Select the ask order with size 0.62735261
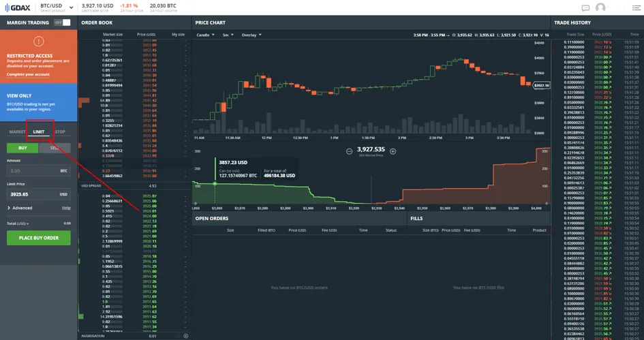The image size is (644, 340). [134, 61]
